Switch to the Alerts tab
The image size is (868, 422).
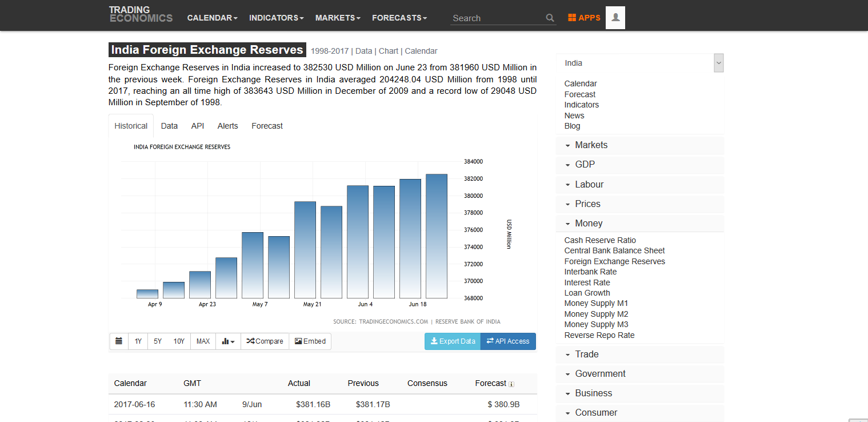click(x=227, y=126)
